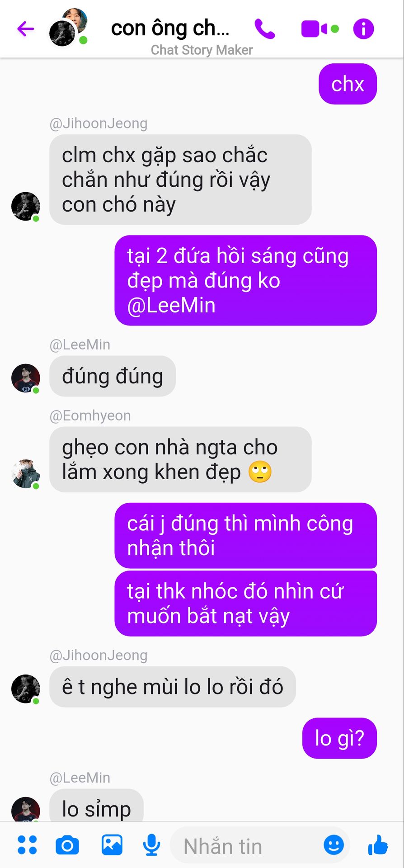This screenshot has height=868, width=404.
Task: Tap JihoonJeong's avatar next to "clm chx" message
Action: click(x=26, y=207)
